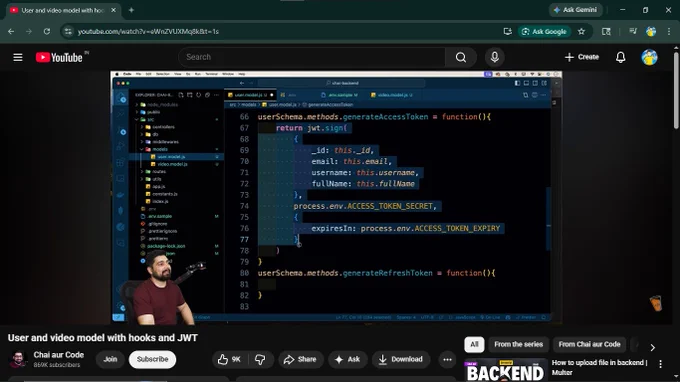
Task: Install or cast page icon in omnibox
Action: pos(507,32)
